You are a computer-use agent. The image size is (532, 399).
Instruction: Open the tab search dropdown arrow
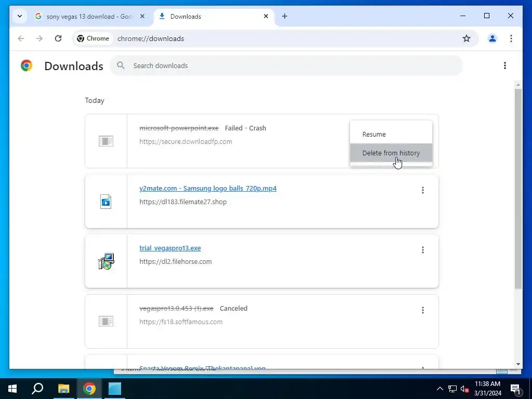coord(20,16)
